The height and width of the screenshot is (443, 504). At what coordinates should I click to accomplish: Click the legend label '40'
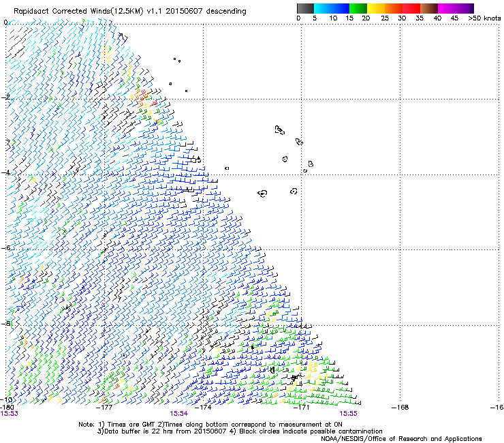click(x=437, y=18)
